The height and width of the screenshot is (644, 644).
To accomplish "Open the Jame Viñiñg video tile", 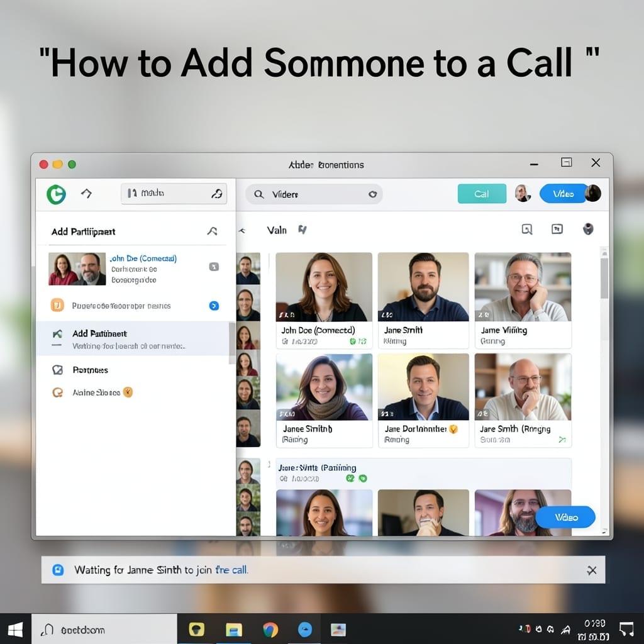I will [523, 301].
